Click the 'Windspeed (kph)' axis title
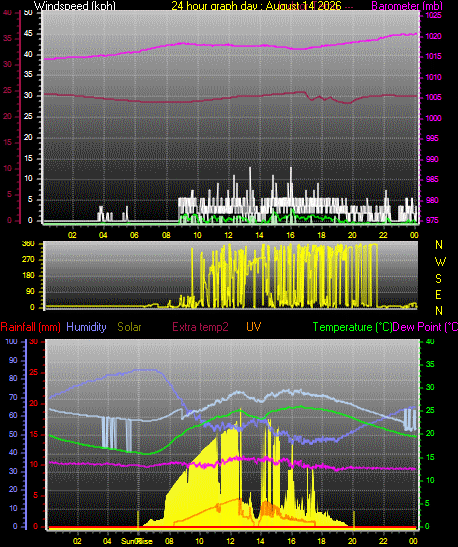458x547 pixels. click(75, 5)
